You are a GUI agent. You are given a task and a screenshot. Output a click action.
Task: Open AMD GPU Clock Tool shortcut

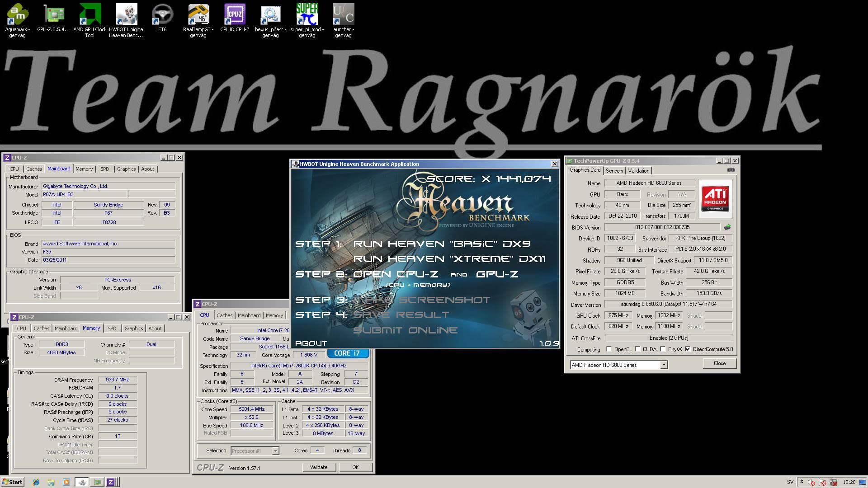(x=90, y=20)
